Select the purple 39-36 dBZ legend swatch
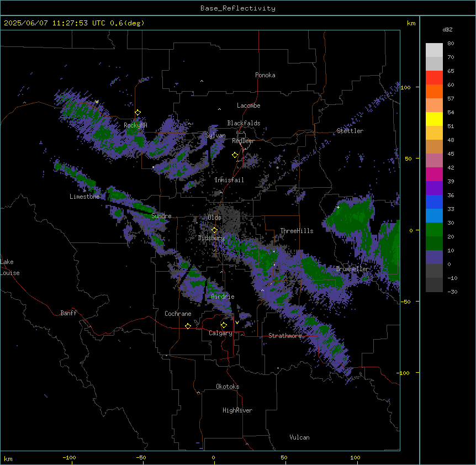 tap(434, 188)
